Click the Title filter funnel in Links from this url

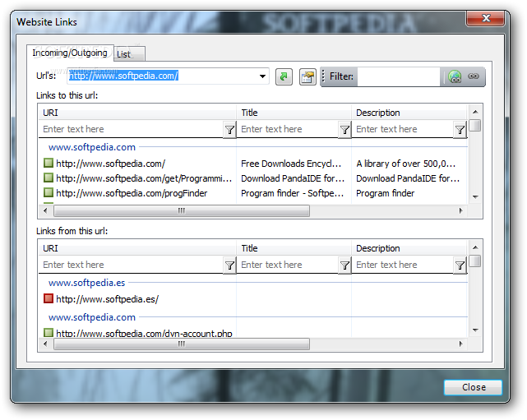pos(344,265)
